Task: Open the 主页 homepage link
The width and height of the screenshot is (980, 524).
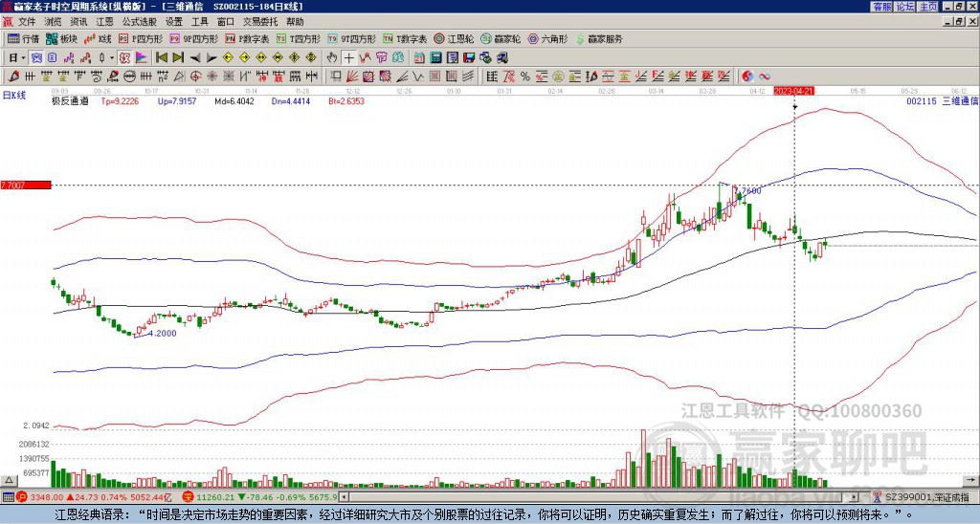Action: 928,7
